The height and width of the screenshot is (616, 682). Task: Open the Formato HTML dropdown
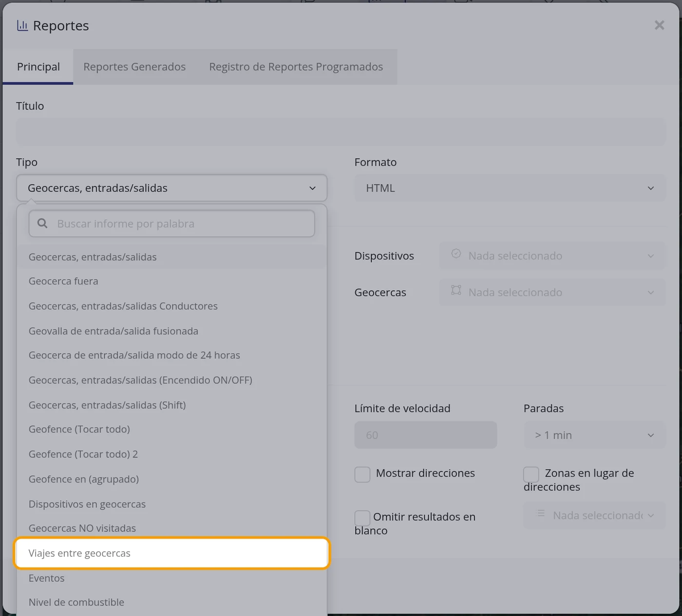click(510, 188)
